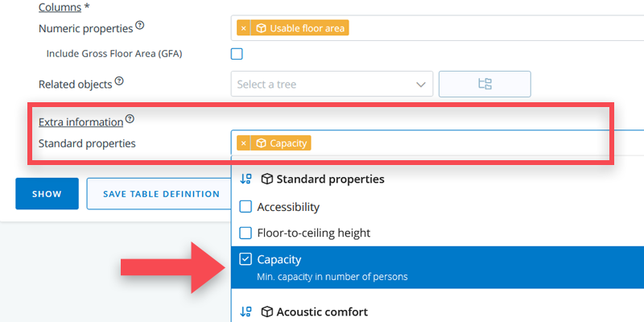Check the Accessibility option
The image size is (644, 322).
coord(246,207)
